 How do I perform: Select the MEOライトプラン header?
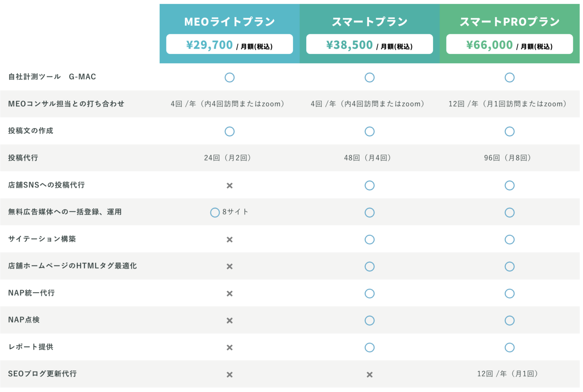coord(230,22)
